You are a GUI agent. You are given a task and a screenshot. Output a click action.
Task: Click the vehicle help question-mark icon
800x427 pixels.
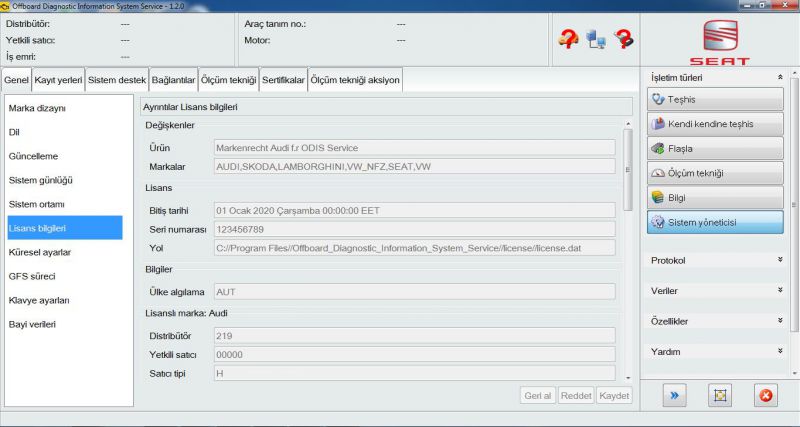[x=568, y=39]
